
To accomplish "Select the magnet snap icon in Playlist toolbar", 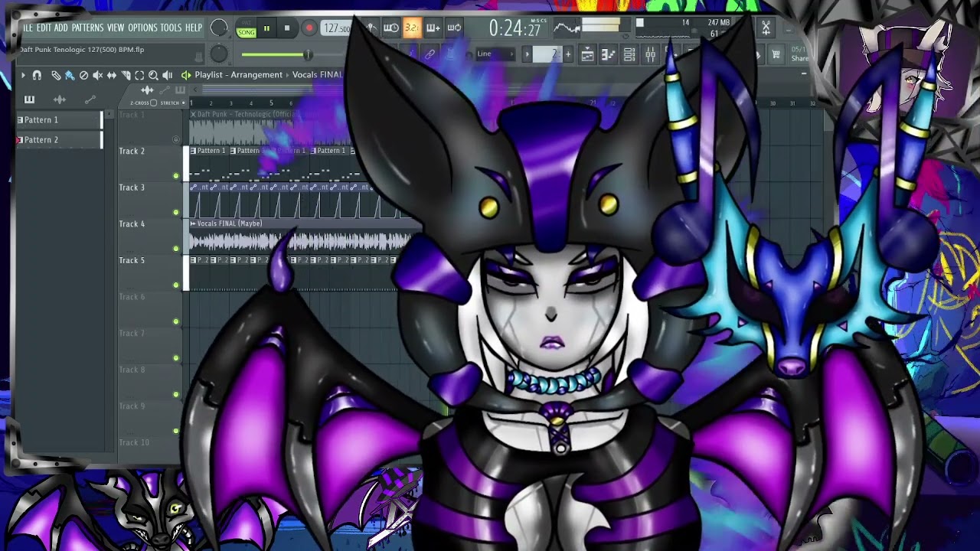I will pos(37,75).
